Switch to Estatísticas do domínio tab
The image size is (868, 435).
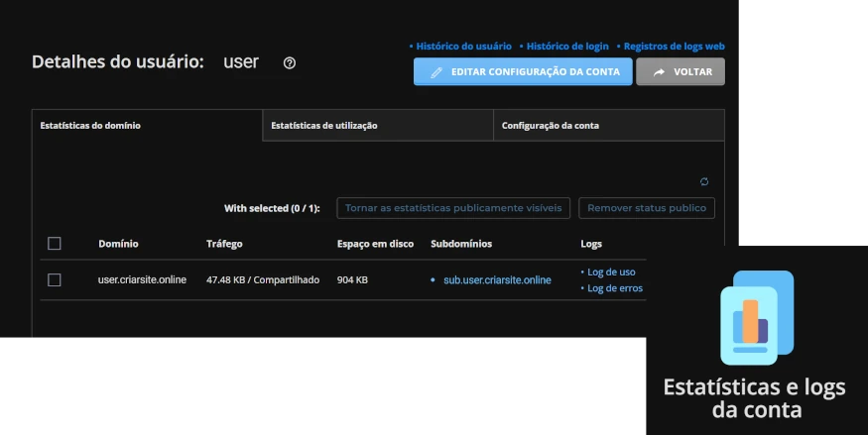click(90, 126)
